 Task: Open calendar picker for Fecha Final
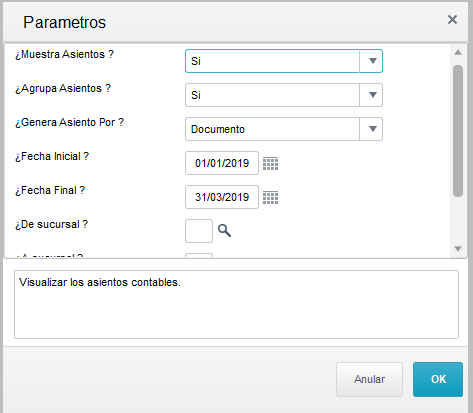(270, 198)
